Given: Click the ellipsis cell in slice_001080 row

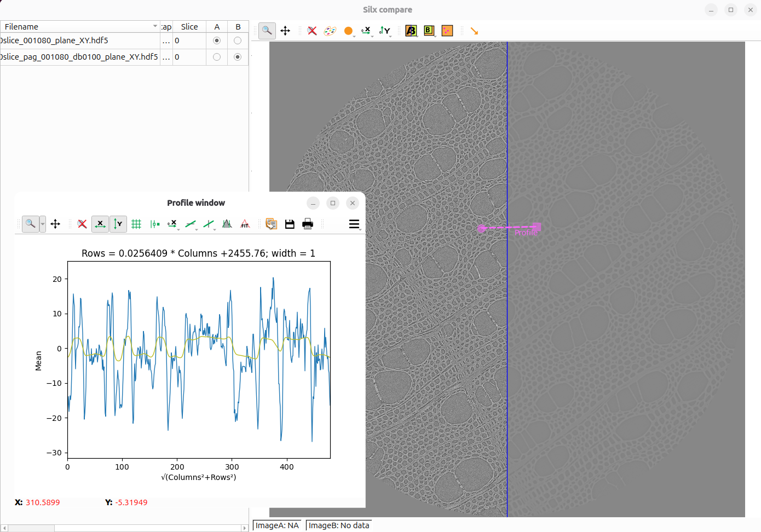Looking at the screenshot, I should coord(166,41).
